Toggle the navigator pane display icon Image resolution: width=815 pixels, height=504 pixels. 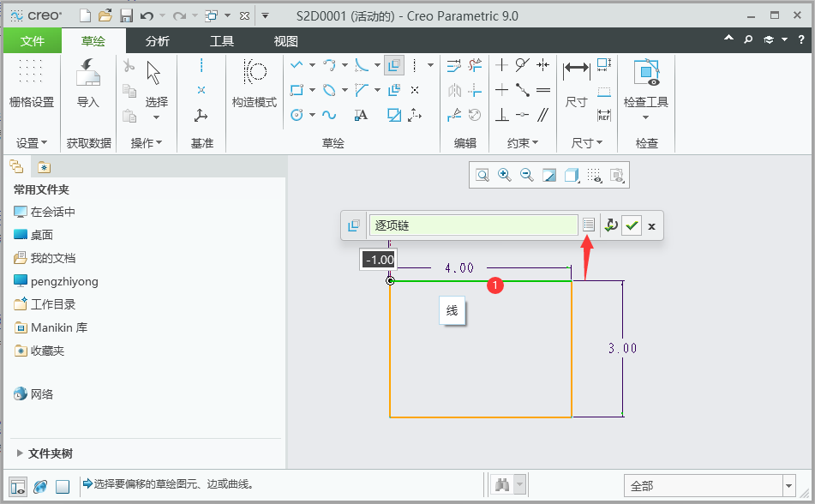18,486
